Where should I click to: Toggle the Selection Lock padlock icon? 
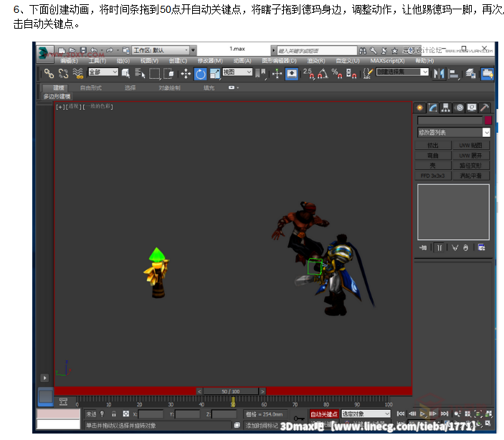tap(114, 414)
